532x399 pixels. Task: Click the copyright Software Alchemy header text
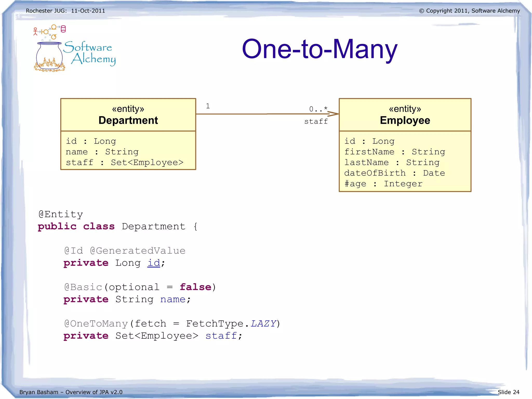click(x=469, y=11)
